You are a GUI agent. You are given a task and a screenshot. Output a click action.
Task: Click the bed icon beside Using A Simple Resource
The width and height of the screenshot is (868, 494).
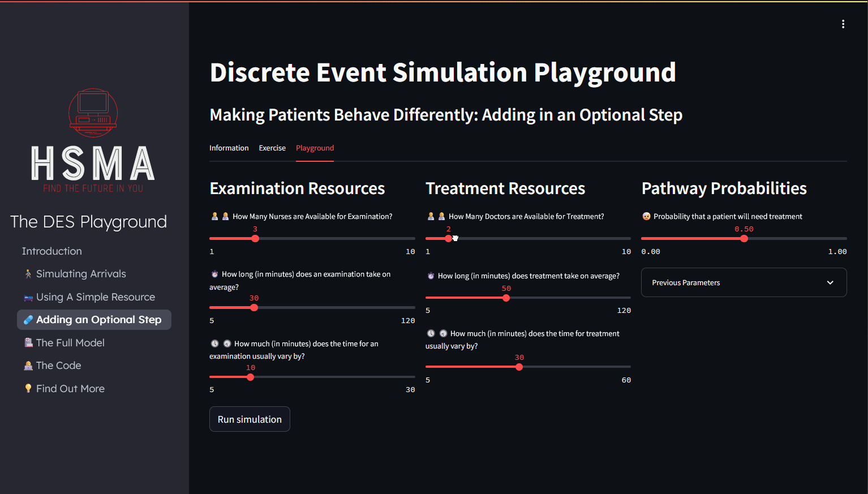click(x=28, y=298)
